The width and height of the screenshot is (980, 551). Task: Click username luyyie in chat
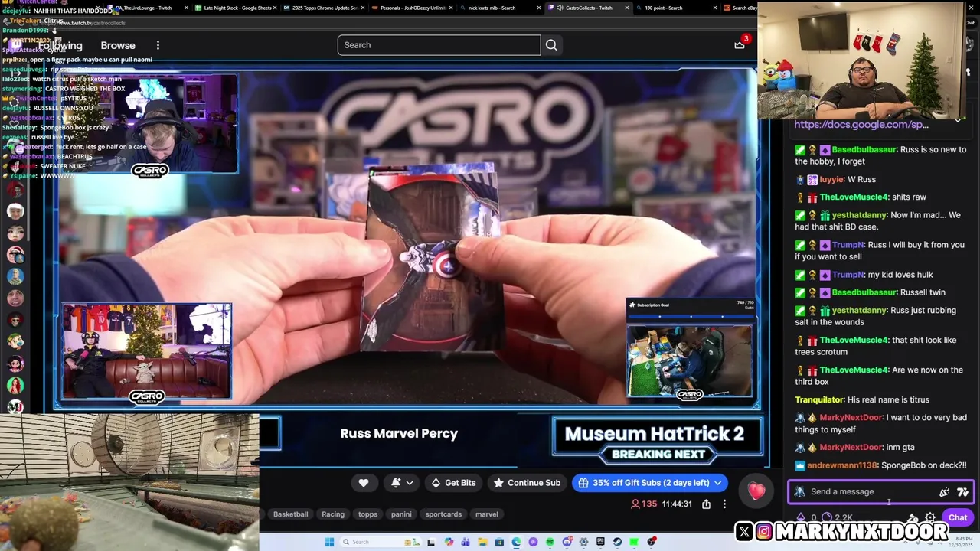tap(831, 179)
